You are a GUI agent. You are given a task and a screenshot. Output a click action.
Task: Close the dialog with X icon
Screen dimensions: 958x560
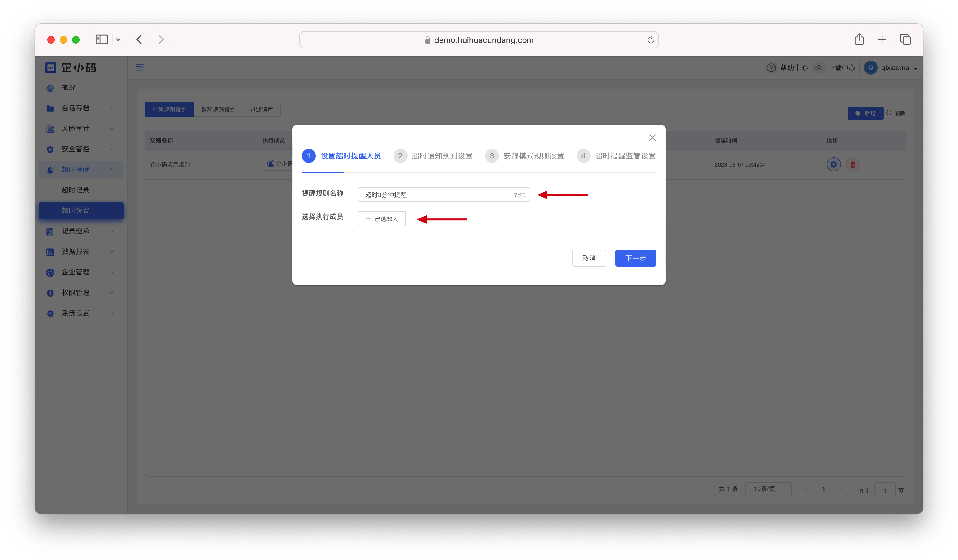pyautogui.click(x=652, y=138)
